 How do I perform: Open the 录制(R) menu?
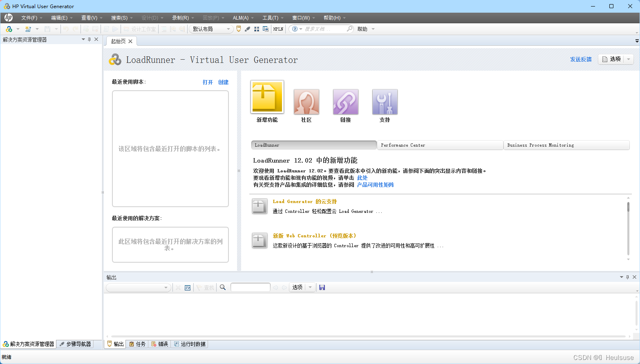pyautogui.click(x=183, y=18)
